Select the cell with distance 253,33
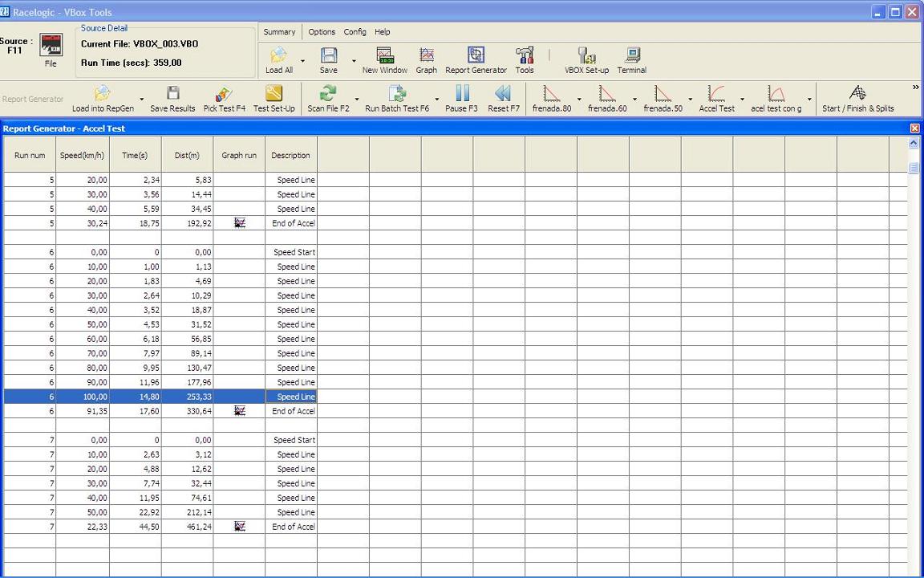Image resolution: width=924 pixels, height=578 pixels. pos(188,397)
